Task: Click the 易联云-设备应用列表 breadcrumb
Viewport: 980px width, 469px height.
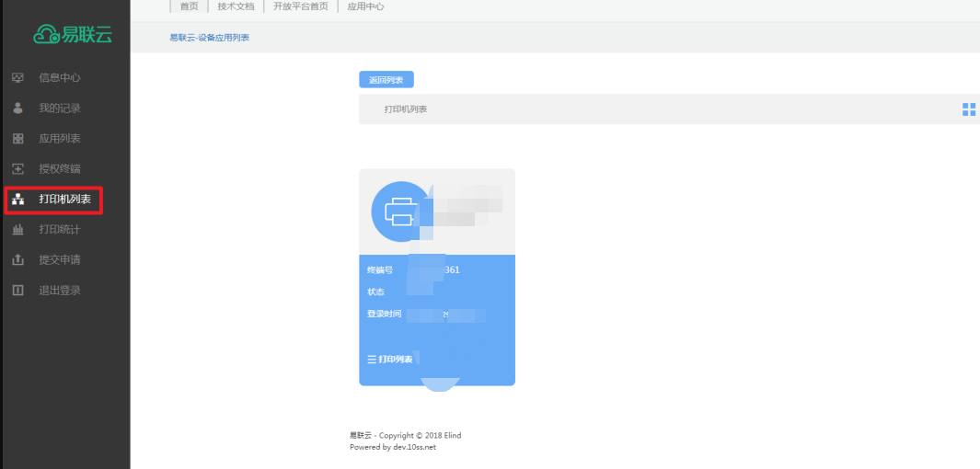Action: pyautogui.click(x=210, y=38)
